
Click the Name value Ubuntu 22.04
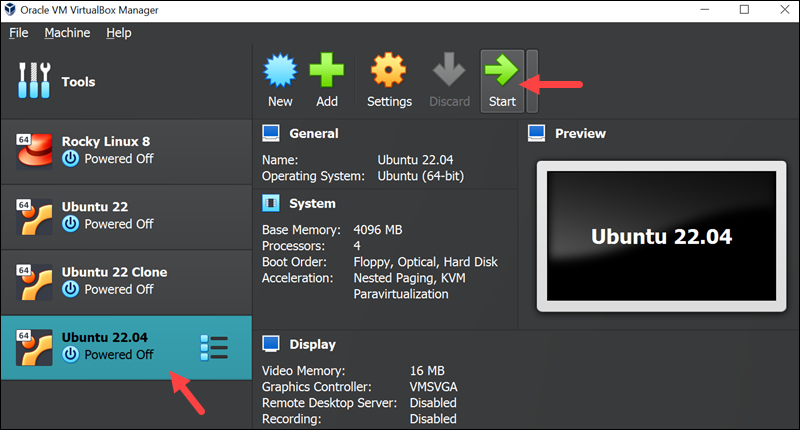[415, 160]
